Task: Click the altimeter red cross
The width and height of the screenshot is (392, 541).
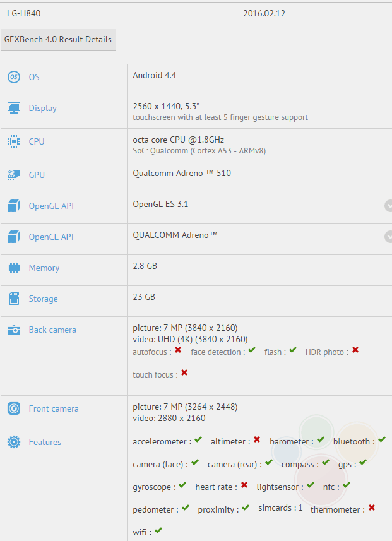Action: click(x=257, y=439)
